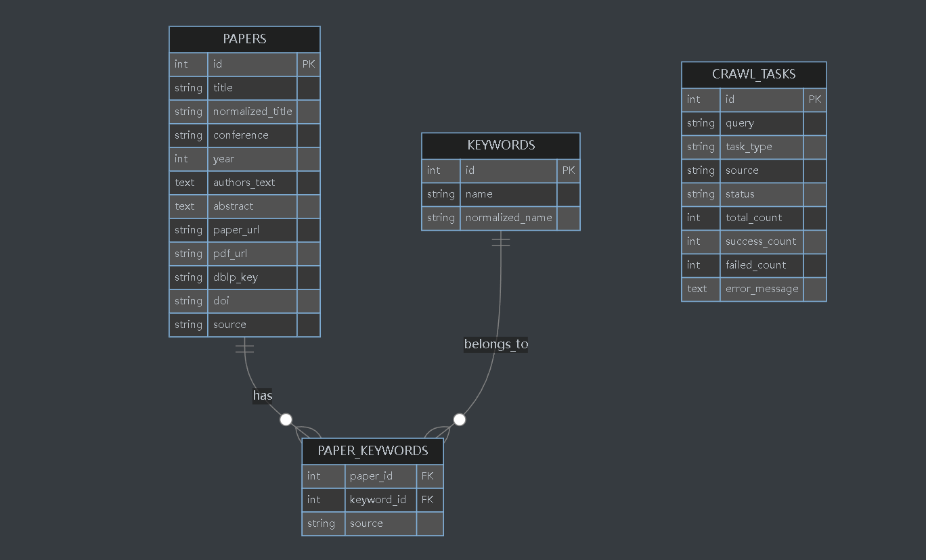Viewport: 926px width, 560px height.
Task: Click the circle marker on the 'has' connector
Action: 286,419
